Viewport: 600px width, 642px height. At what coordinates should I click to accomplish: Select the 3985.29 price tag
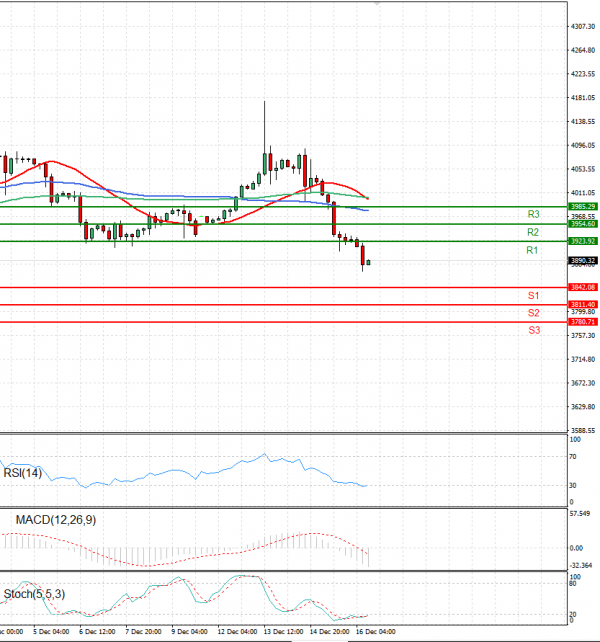[x=583, y=206]
